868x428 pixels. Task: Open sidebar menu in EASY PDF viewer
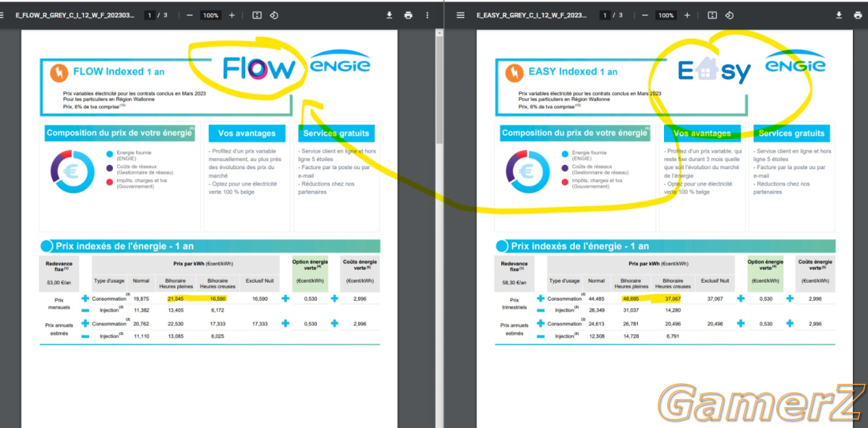pos(460,15)
